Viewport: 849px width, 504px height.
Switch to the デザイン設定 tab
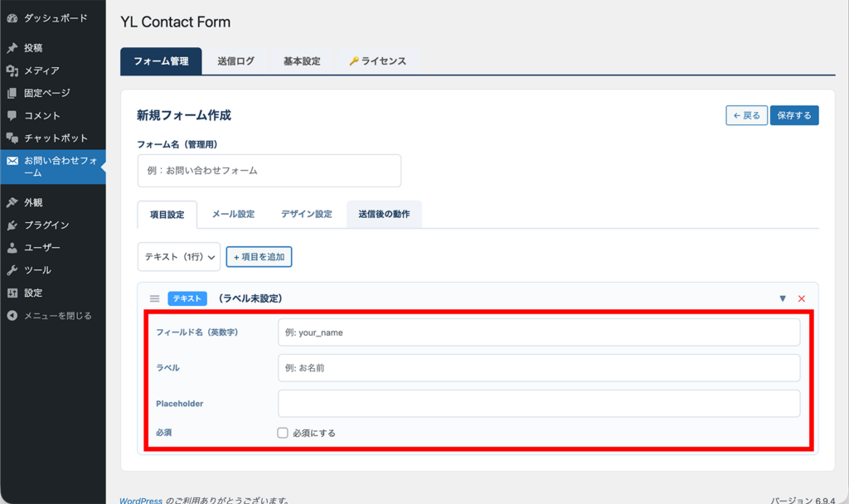[x=306, y=214]
